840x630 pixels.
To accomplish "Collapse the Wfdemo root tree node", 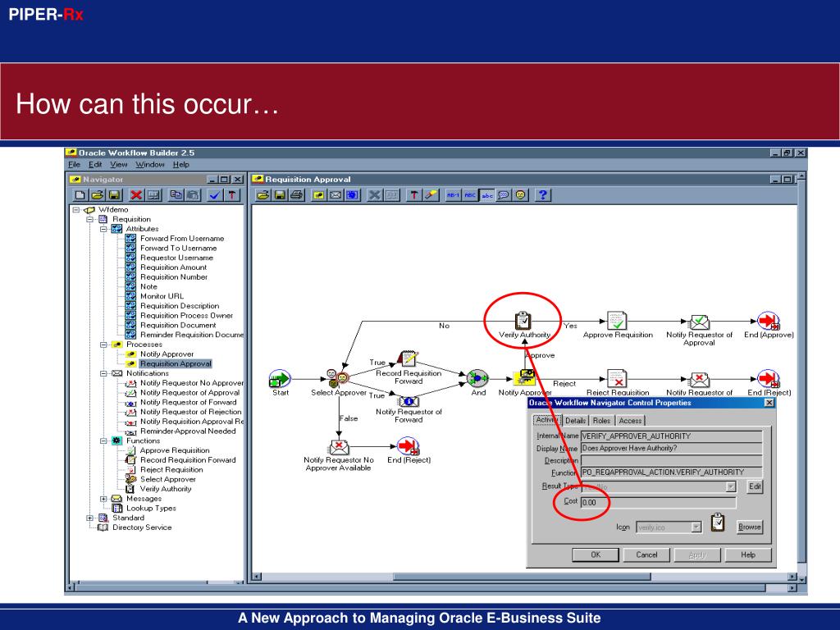I will pyautogui.click(x=76, y=209).
